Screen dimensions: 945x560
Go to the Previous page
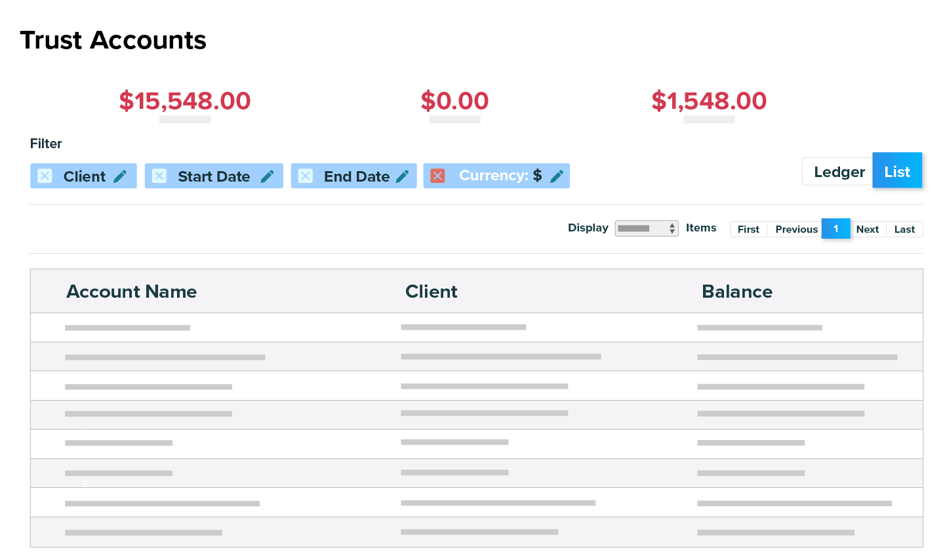click(x=796, y=229)
